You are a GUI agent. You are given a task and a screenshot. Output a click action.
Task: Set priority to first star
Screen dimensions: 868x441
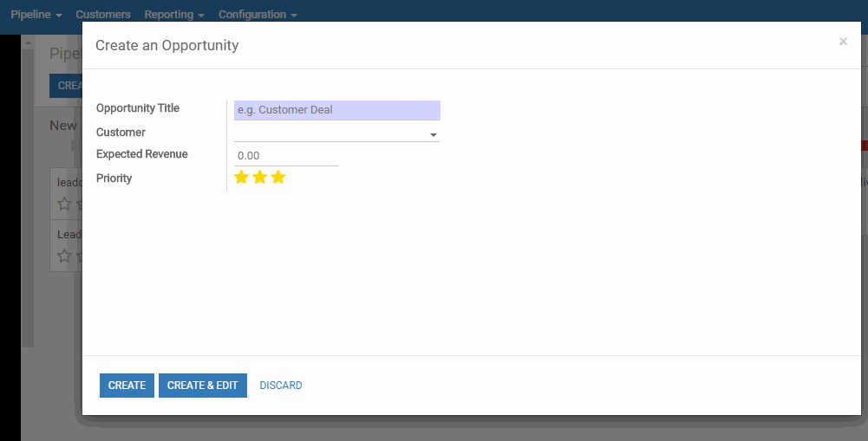coord(241,177)
